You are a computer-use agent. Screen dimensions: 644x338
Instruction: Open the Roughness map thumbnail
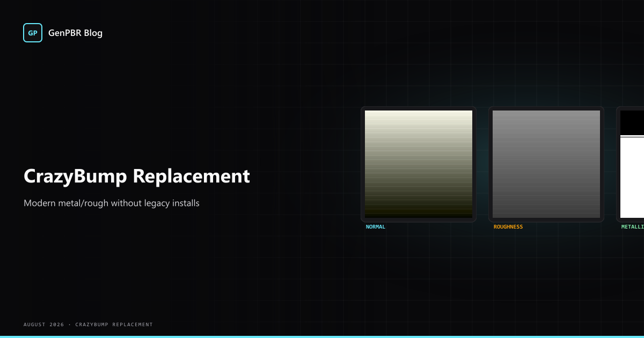click(x=546, y=164)
